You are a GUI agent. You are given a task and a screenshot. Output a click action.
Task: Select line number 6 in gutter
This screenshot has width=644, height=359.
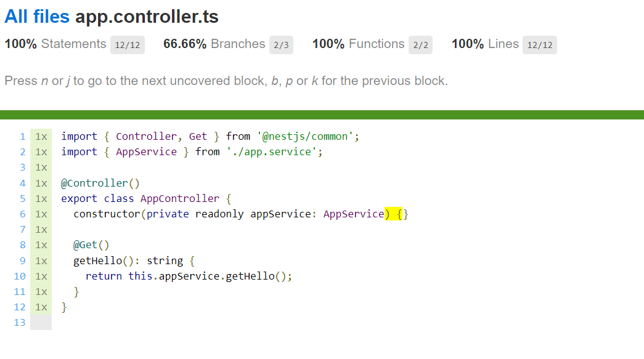23,214
